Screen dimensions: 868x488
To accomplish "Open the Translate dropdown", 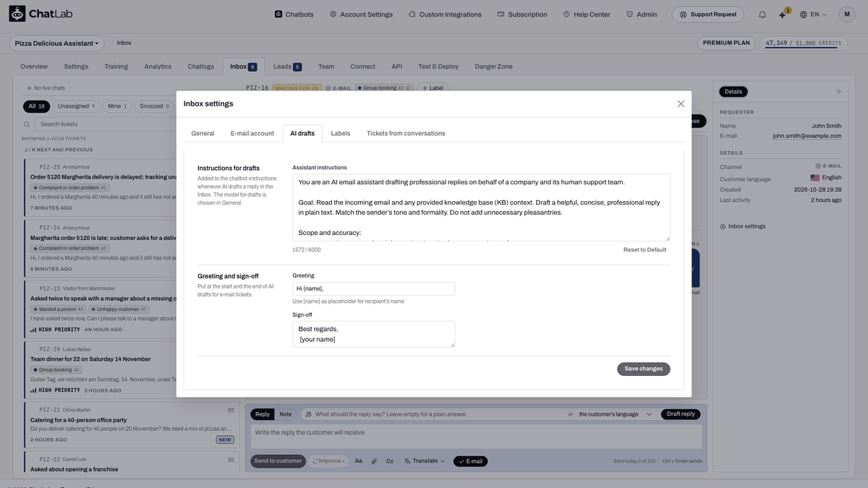I will [424, 461].
